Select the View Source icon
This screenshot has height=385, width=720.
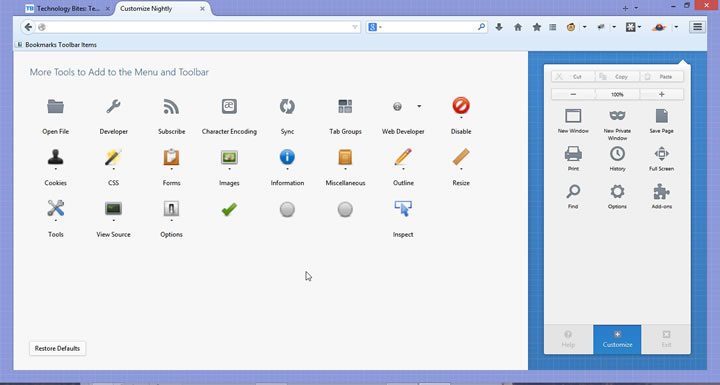click(113, 209)
